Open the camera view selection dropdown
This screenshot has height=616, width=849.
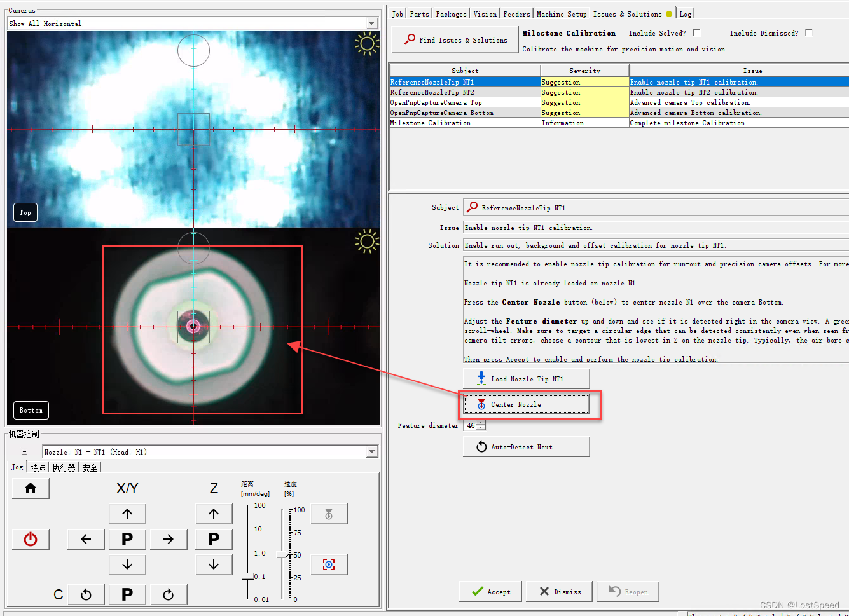click(x=372, y=24)
